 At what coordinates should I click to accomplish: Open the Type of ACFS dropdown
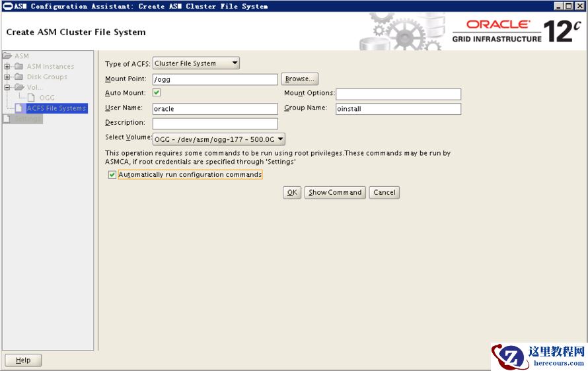coord(196,63)
